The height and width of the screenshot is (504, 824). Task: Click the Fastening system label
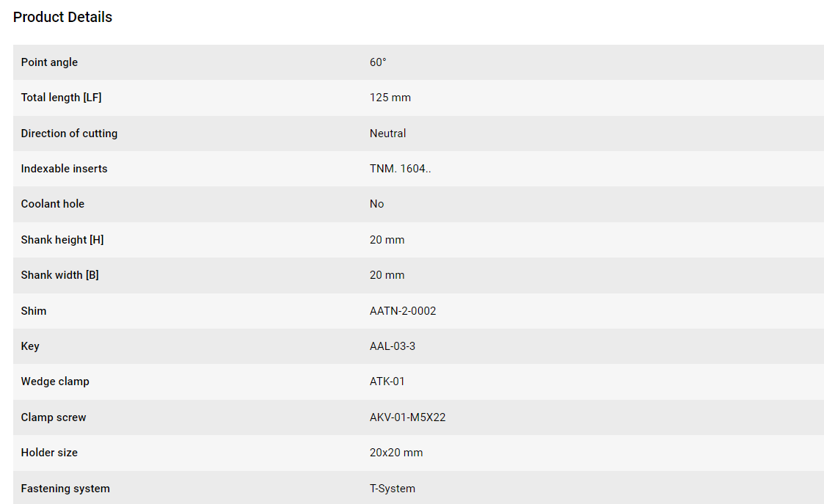[x=66, y=489]
